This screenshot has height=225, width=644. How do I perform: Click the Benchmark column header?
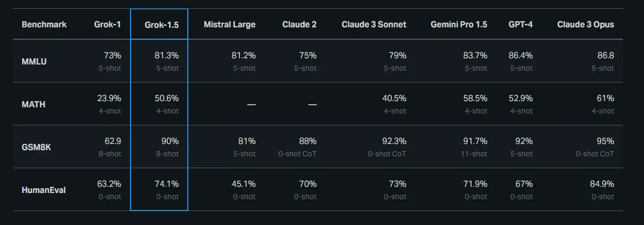tap(44, 24)
